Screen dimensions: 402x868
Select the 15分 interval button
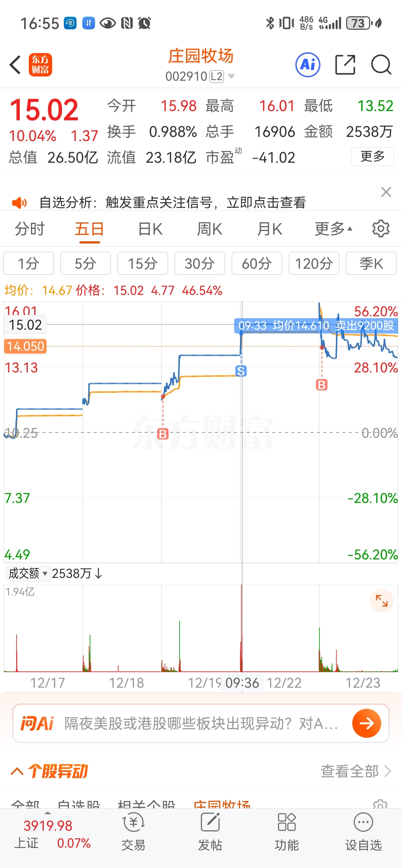tap(143, 264)
